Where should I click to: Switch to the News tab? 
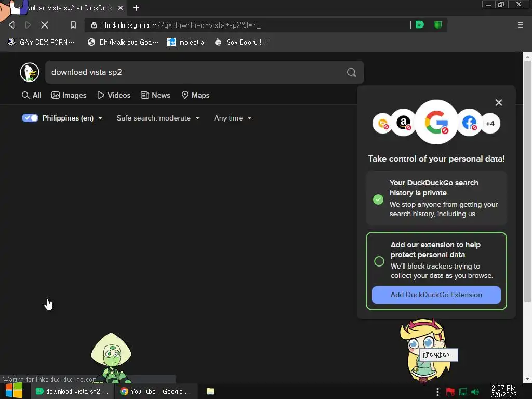tap(156, 96)
